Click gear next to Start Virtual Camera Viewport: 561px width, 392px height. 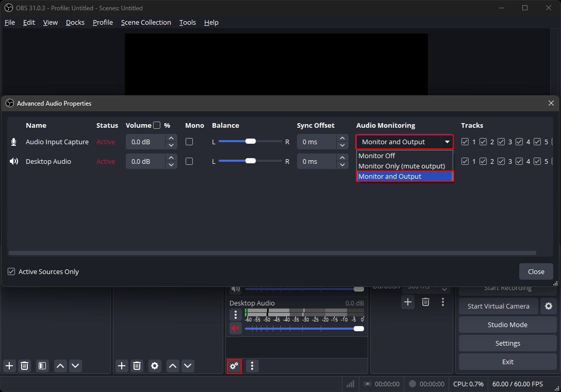pyautogui.click(x=548, y=306)
